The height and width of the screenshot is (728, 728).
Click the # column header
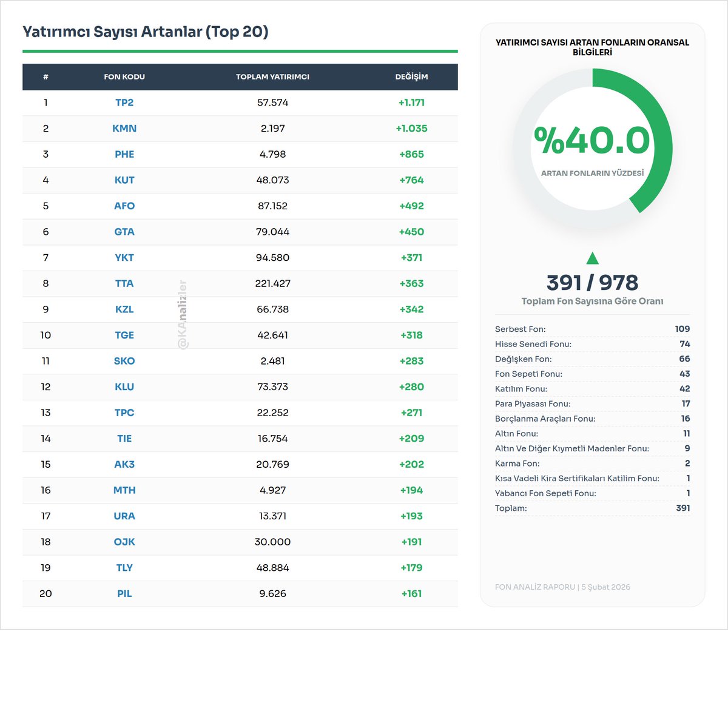[45, 77]
